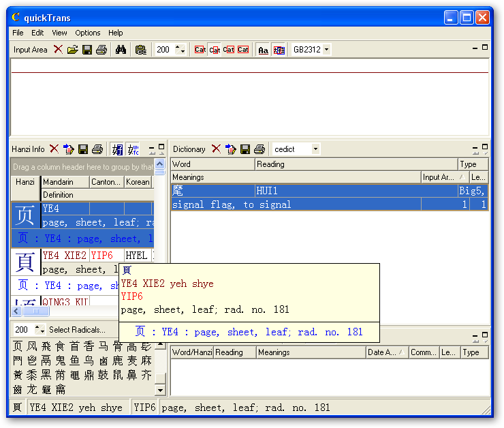Screen dimensions: 504x428
Task: Clear the Hanzi Info panel
Action: (54, 149)
